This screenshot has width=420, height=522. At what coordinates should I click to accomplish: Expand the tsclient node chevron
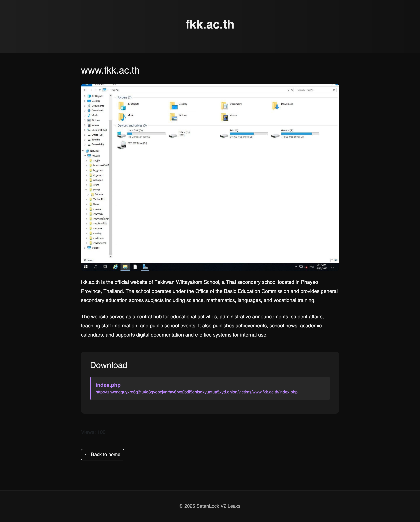(85, 248)
